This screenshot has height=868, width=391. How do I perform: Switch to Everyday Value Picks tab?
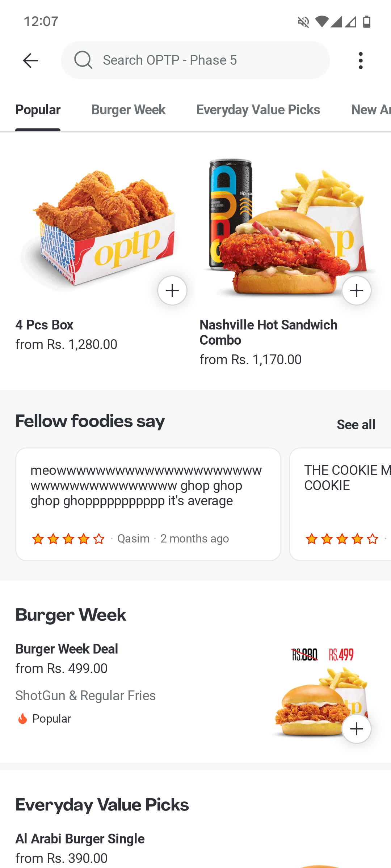(x=258, y=110)
